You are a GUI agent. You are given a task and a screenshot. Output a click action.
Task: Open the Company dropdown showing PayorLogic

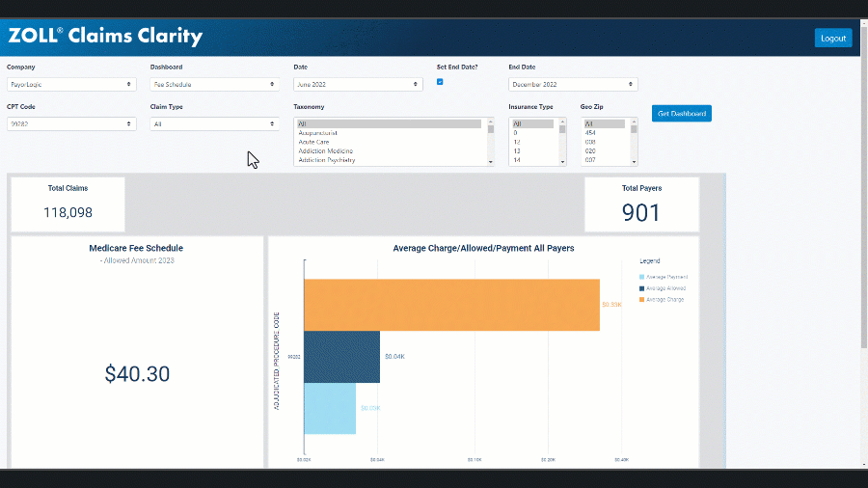(71, 84)
